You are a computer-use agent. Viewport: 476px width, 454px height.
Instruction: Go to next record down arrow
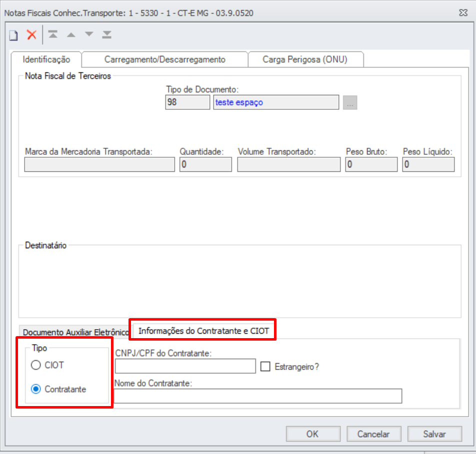coord(89,34)
